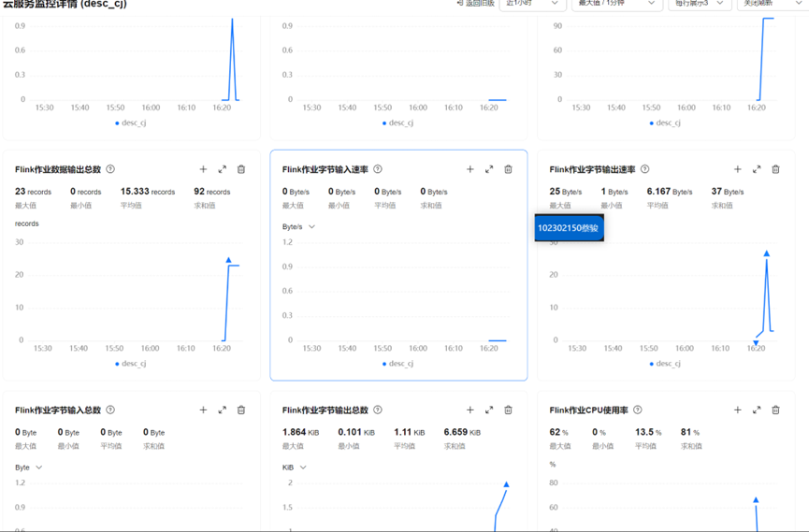The width and height of the screenshot is (809, 532).
Task: Change Byte unit in 字节输入总数 chart
Action: coord(28,467)
